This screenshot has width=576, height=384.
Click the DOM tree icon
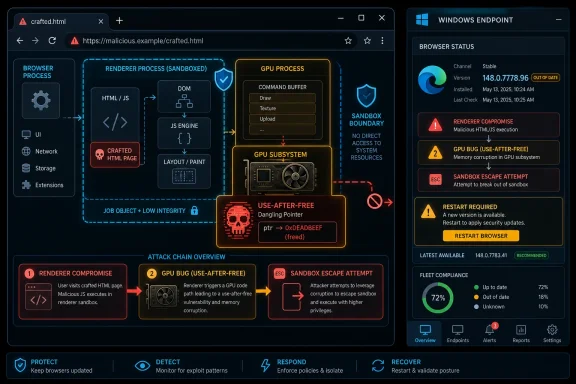pyautogui.click(x=184, y=101)
